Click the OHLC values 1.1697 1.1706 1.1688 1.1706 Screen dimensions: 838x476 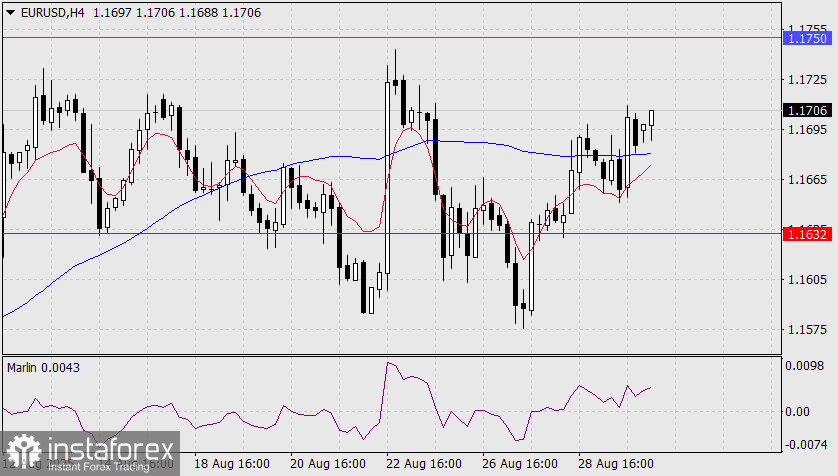click(x=177, y=12)
